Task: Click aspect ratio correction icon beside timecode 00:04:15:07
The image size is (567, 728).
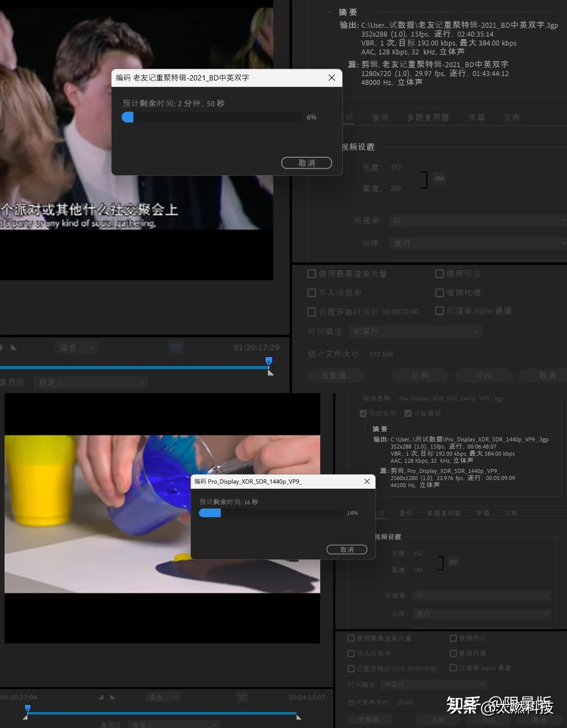Action: [242, 697]
